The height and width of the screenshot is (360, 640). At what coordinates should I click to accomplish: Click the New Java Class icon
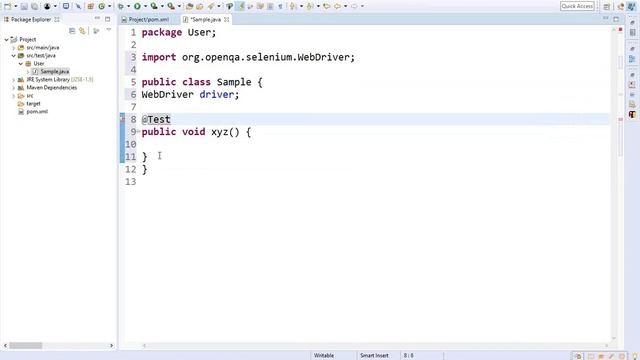[101, 6]
